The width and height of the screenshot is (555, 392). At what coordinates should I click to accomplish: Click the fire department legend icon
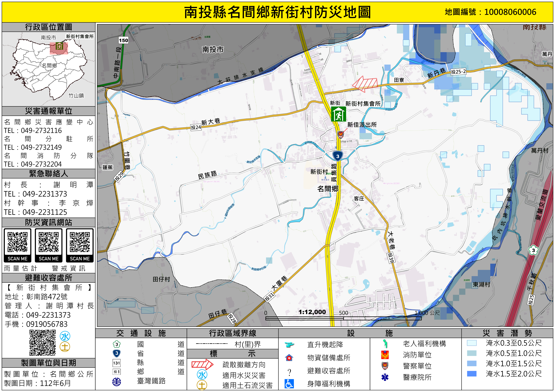385,355
